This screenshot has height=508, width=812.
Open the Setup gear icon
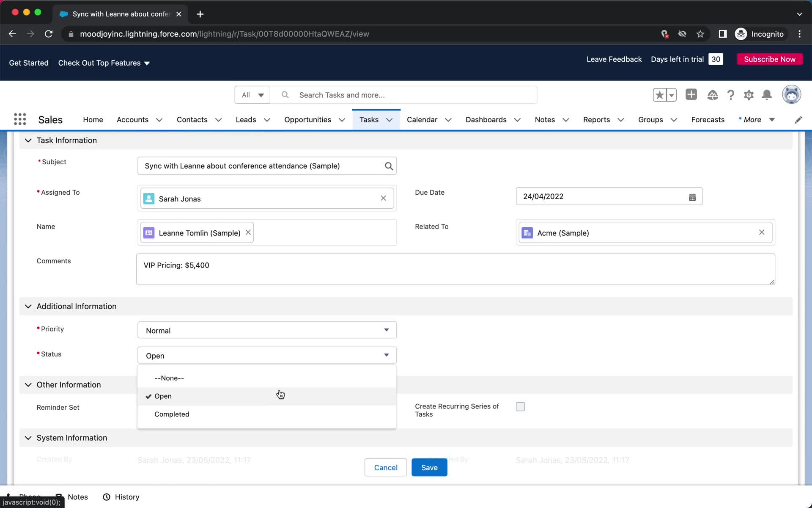(x=749, y=95)
